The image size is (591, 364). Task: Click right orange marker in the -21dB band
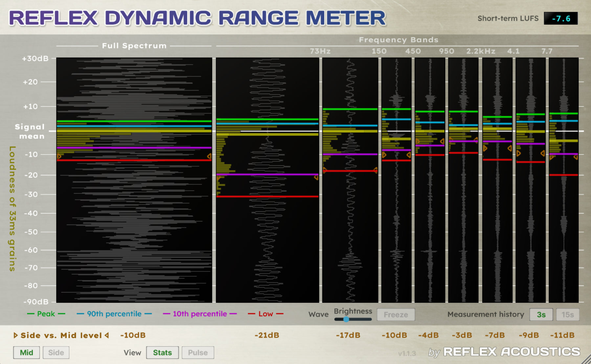tap(316, 178)
